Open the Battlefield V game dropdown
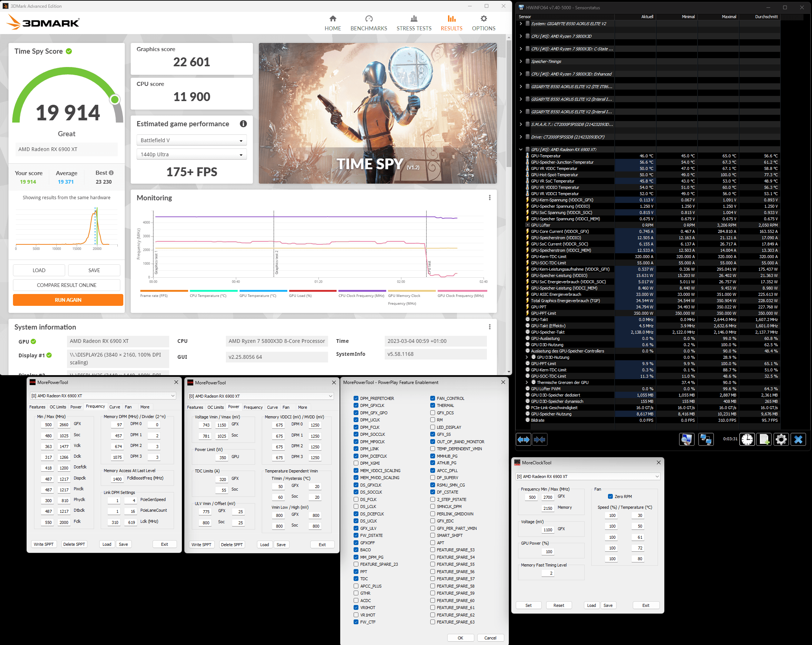 (191, 140)
